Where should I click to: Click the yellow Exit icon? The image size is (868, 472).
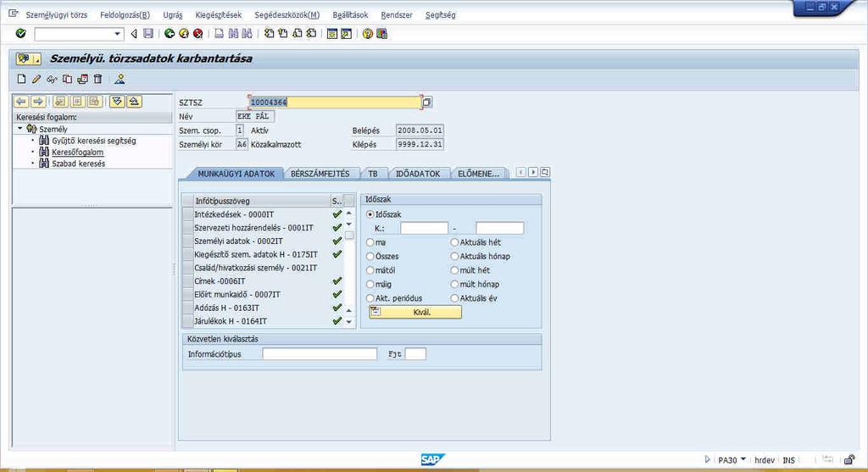point(184,34)
